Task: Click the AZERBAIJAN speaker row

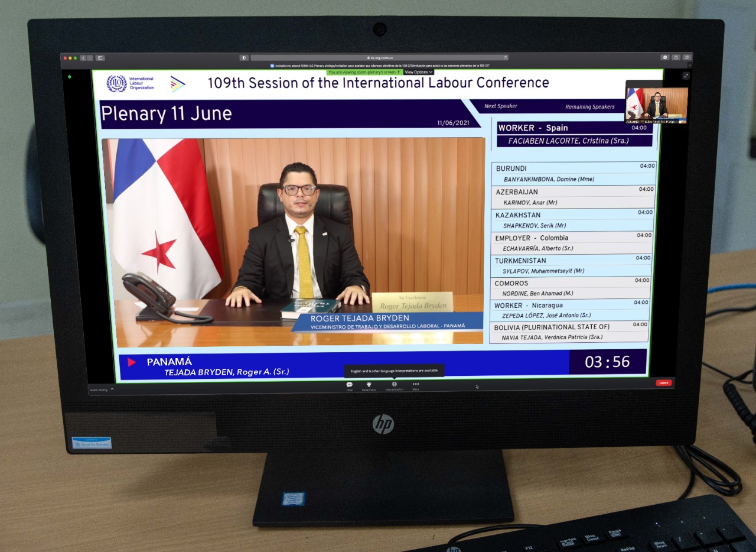Action: tap(573, 191)
